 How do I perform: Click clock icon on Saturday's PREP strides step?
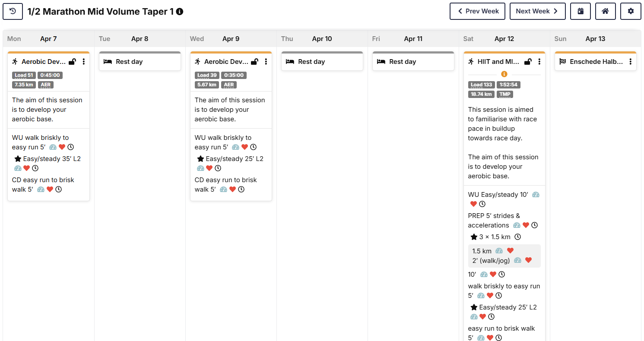pos(534,225)
